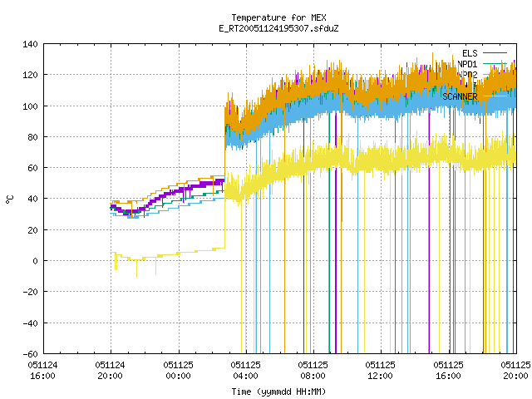This screenshot has width=532, height=399.
Task: Click the yellow SCANNER legend line sample
Action: click(x=495, y=96)
